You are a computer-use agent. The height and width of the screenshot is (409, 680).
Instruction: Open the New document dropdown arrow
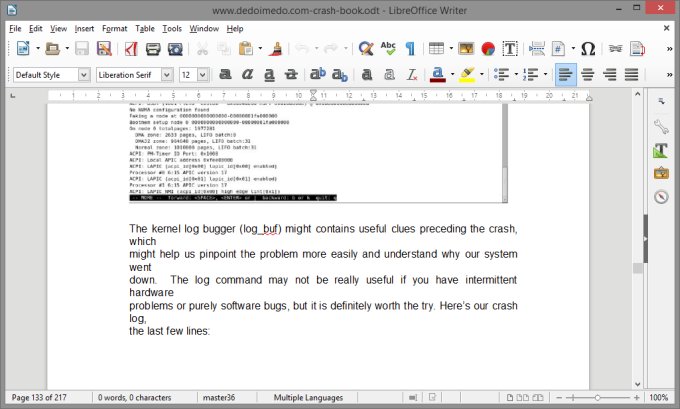coord(38,49)
